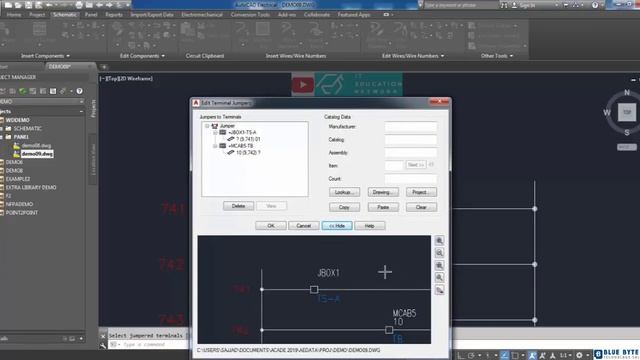Toggle the blue highlighted snap icon in status bar

[504, 356]
